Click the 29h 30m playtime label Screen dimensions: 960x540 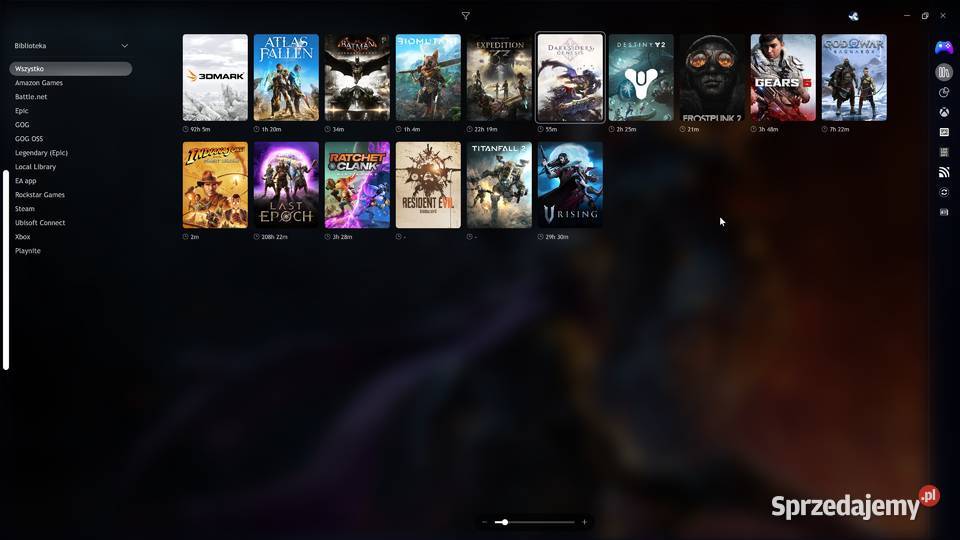pos(557,237)
